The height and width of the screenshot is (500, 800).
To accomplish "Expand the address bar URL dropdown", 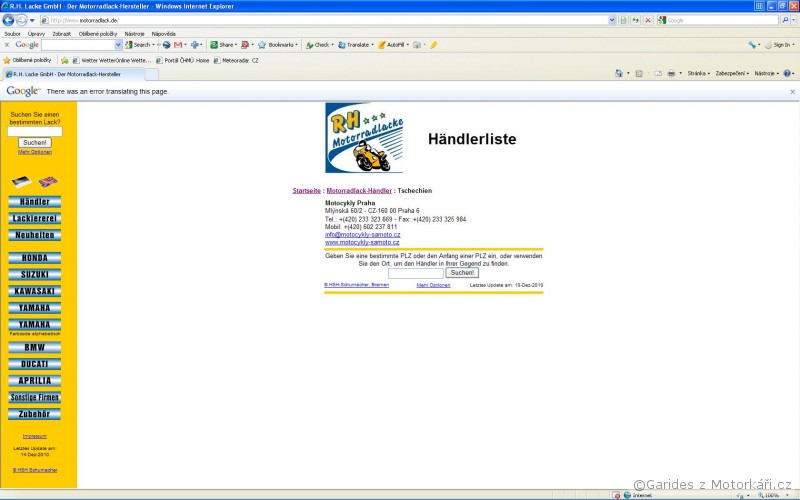I will [612, 20].
